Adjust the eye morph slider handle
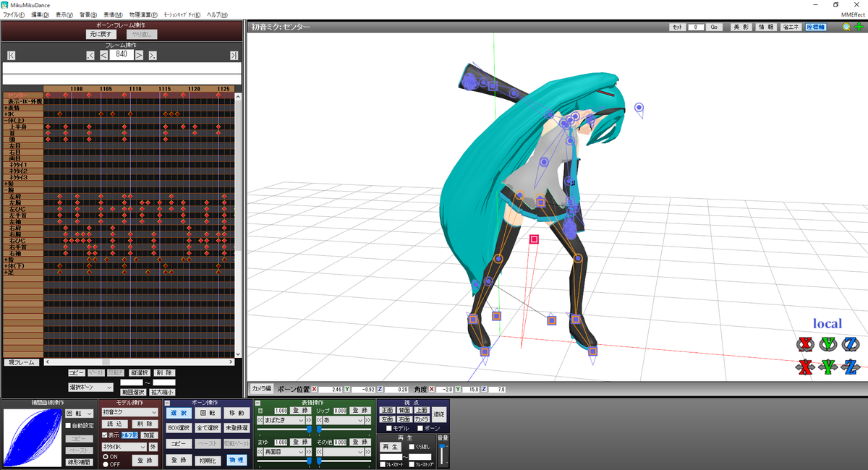The height and width of the screenshot is (470, 868). tap(310, 429)
